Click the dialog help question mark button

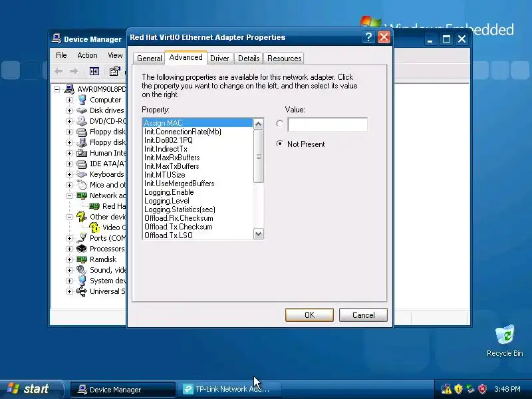coord(368,37)
